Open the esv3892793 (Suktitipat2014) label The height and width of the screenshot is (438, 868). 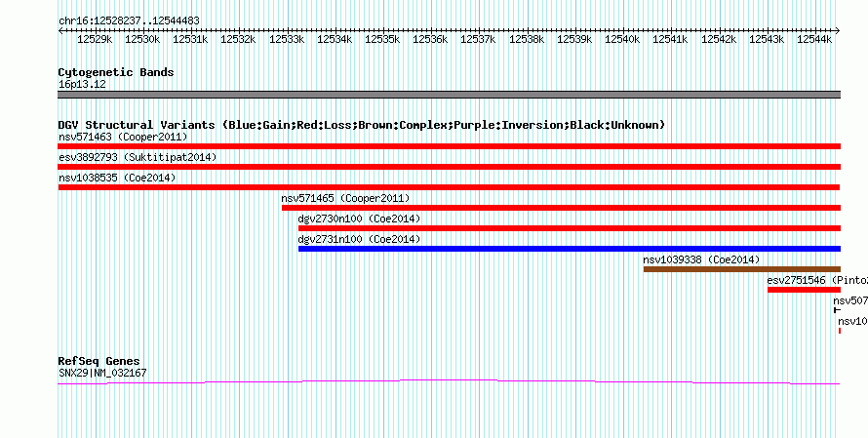(138, 157)
